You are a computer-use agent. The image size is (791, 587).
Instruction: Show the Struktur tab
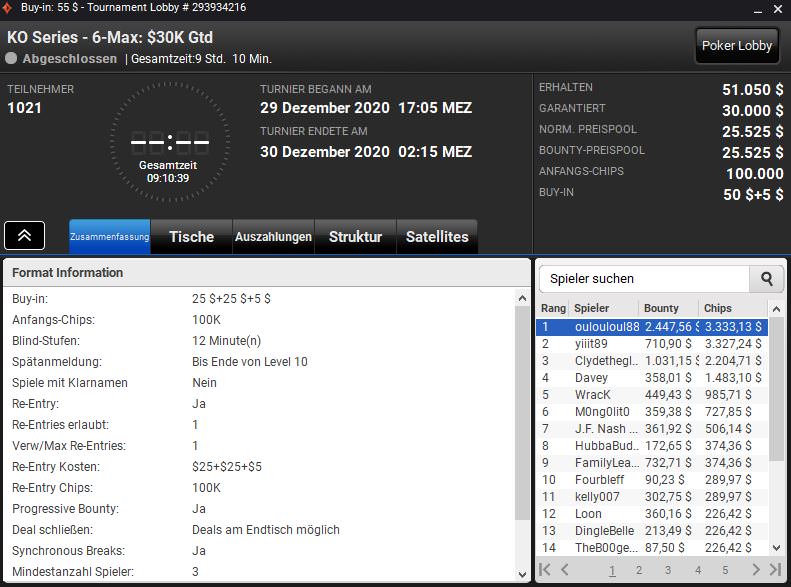tap(355, 237)
